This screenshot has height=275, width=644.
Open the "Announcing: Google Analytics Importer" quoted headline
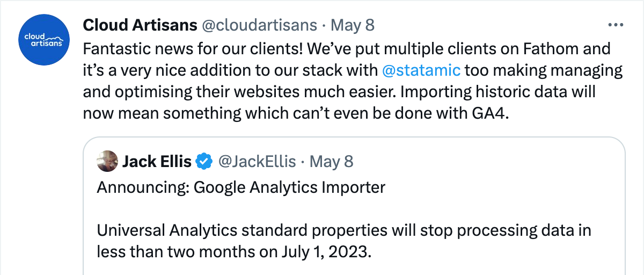(x=241, y=187)
